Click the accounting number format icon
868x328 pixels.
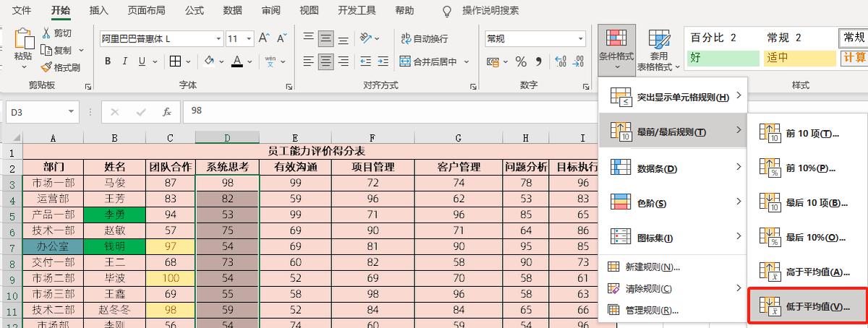[x=492, y=61]
